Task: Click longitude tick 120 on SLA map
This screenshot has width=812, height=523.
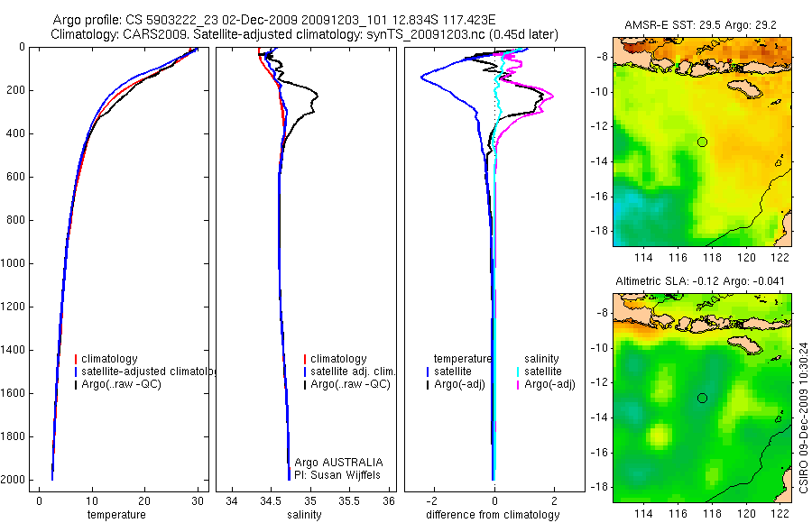Action: 747,514
